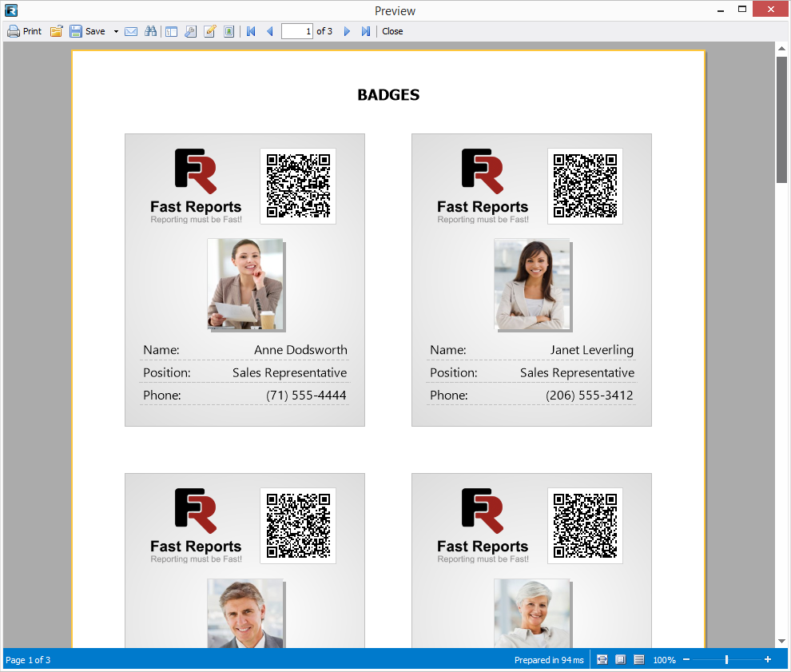The height and width of the screenshot is (672, 791).
Task: Open page setup with the wrench icon
Action: point(190,31)
